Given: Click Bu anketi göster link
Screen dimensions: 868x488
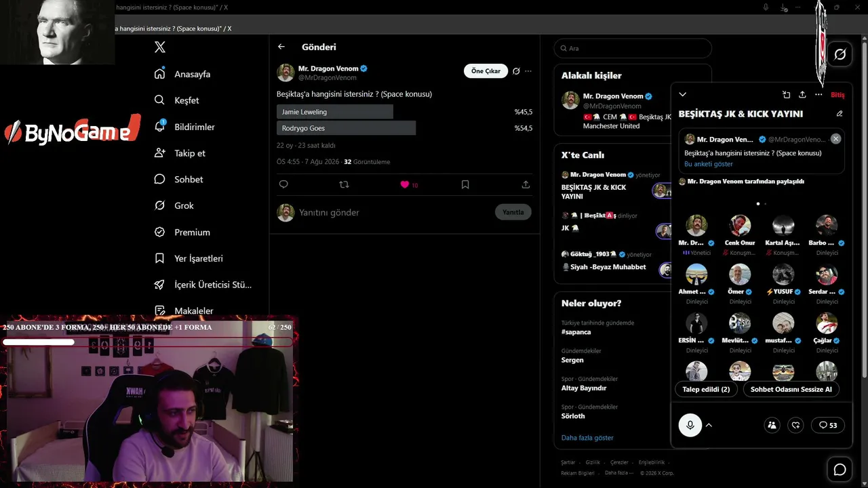Looking at the screenshot, I should point(709,164).
